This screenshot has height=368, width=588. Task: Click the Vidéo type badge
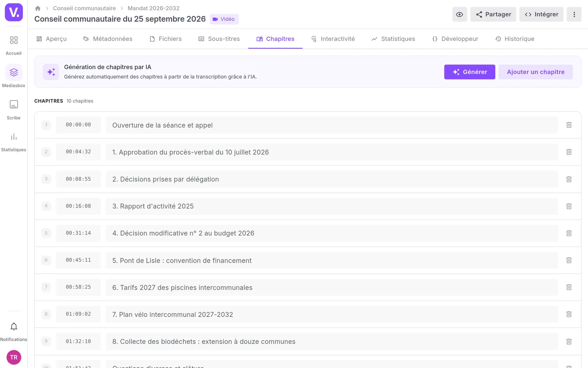224,19
